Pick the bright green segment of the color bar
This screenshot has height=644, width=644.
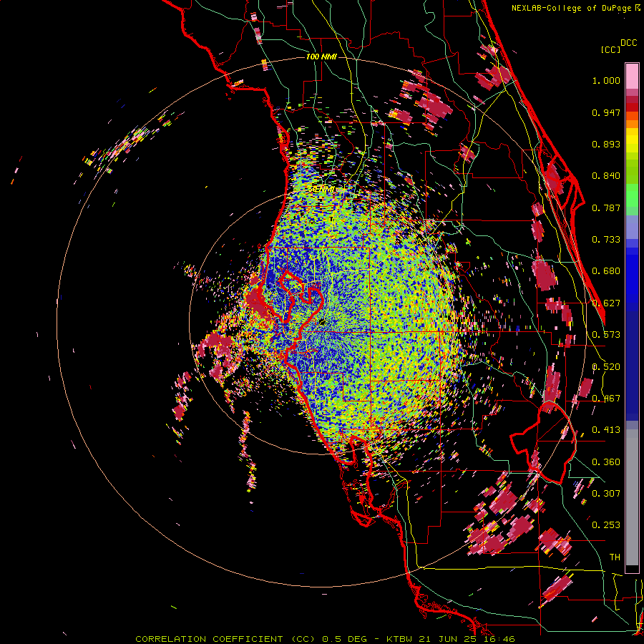point(632,195)
